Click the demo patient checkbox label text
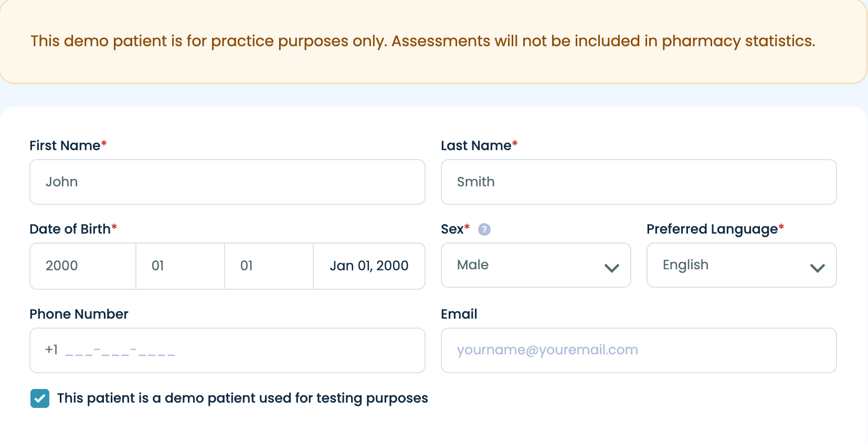 click(x=242, y=398)
